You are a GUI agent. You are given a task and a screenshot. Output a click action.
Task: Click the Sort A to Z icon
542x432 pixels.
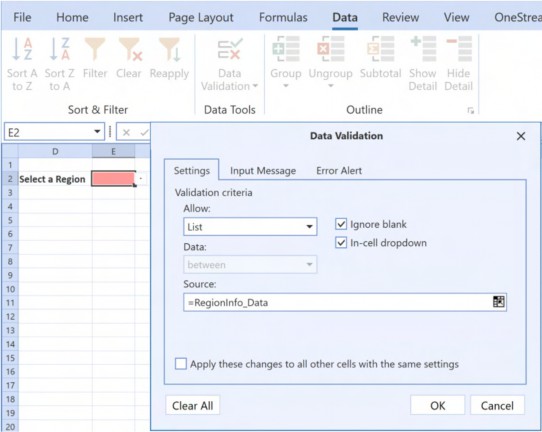click(22, 49)
